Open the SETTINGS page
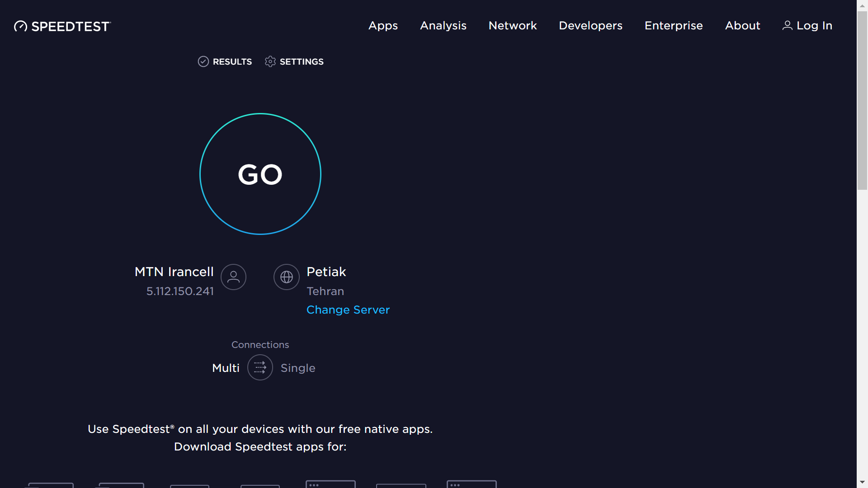The height and width of the screenshot is (488, 868). (x=294, y=61)
